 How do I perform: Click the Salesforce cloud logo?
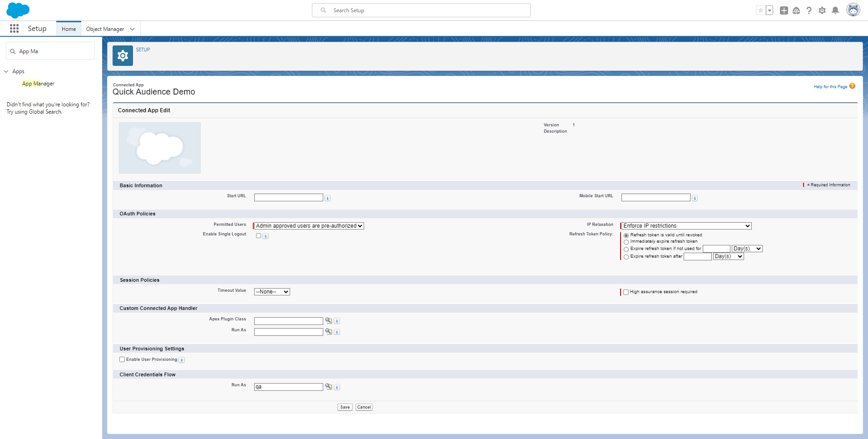(18, 10)
